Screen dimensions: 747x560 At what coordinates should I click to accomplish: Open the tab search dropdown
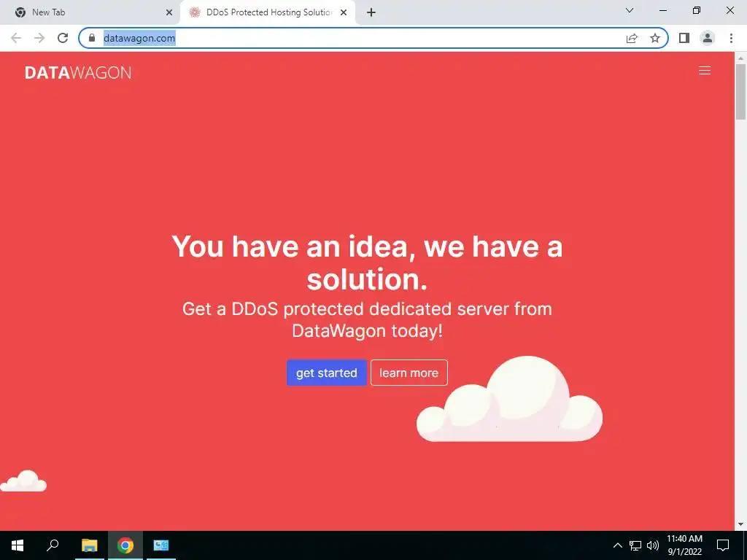(630, 10)
